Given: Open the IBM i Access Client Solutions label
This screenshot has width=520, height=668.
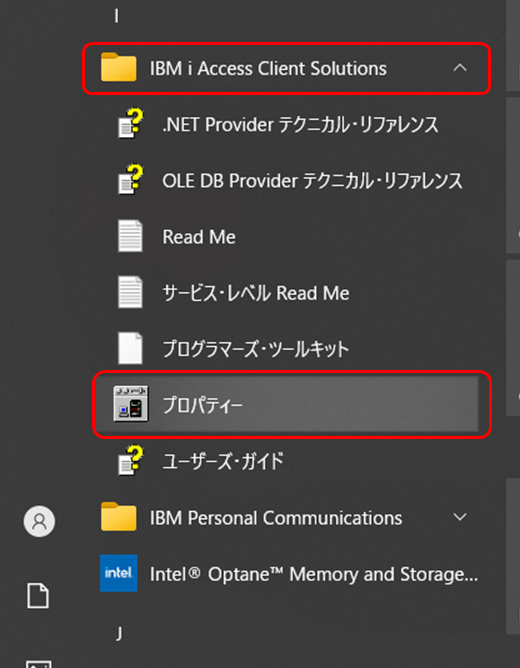Looking at the screenshot, I should [x=268, y=68].
